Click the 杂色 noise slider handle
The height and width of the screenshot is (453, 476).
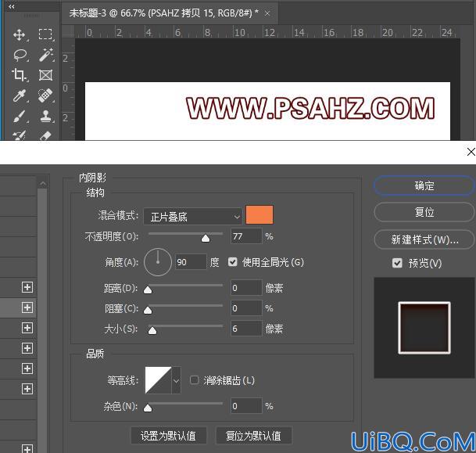click(x=148, y=408)
